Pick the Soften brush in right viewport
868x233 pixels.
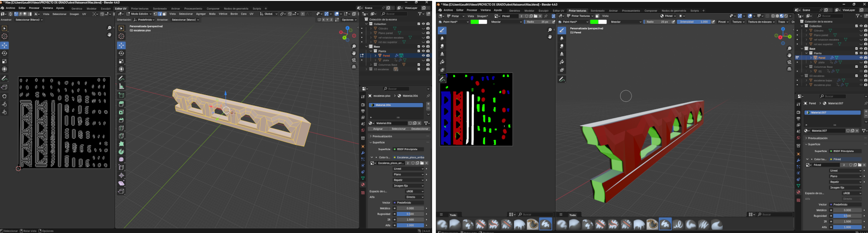tap(561, 38)
